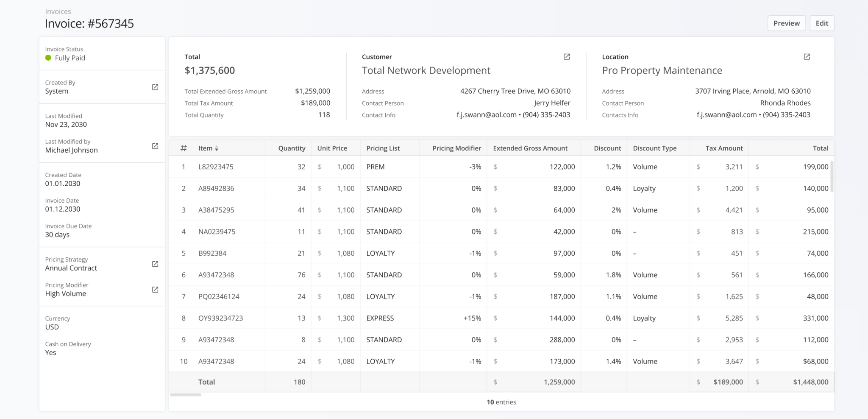Click the Edit button
The image size is (868, 419).
click(x=822, y=23)
